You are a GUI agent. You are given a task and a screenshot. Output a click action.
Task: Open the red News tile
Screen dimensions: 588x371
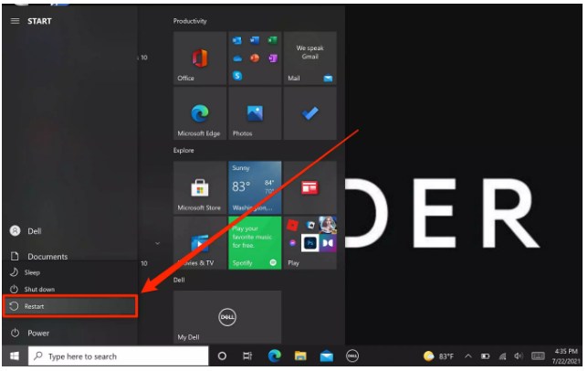[x=310, y=187]
